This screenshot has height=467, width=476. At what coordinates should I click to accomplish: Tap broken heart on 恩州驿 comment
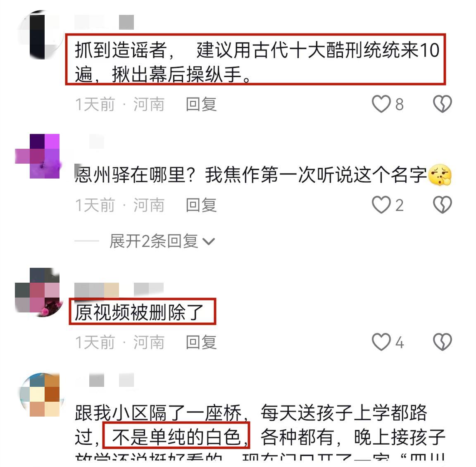442,205
